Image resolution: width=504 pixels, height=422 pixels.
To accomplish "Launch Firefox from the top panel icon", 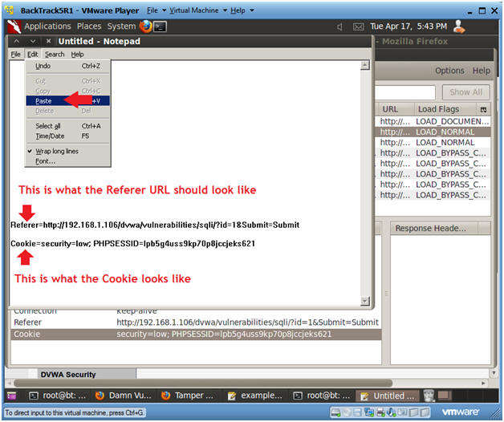I will coord(145,26).
